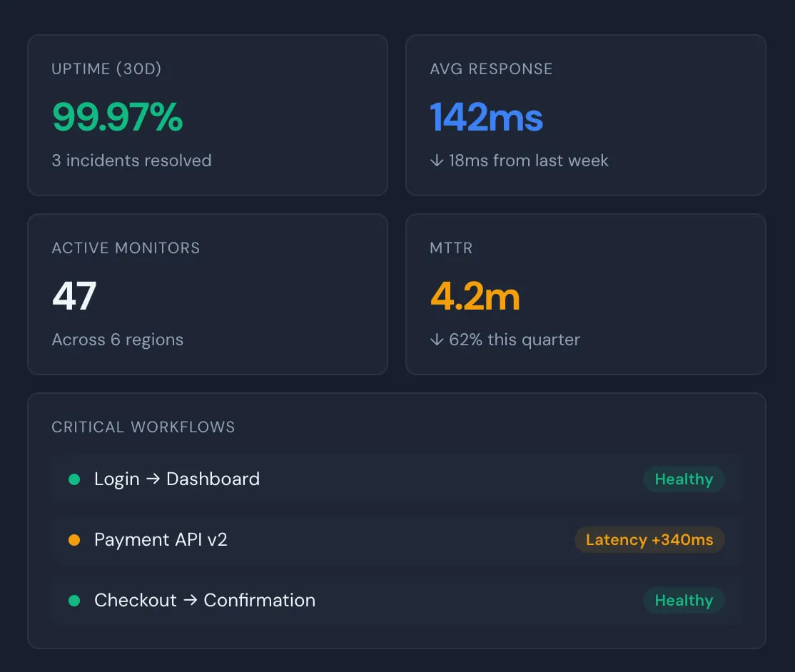
Task: Click the 142ms average response value
Action: point(486,117)
